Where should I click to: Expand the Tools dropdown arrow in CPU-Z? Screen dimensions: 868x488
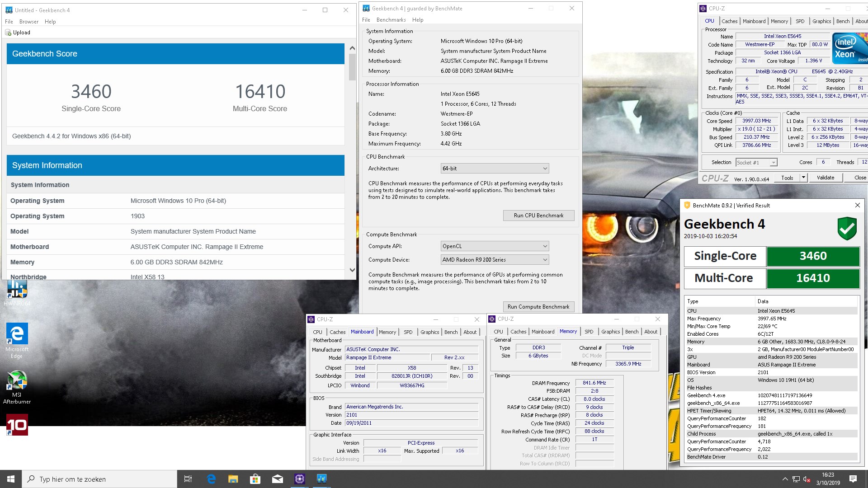[x=803, y=178]
